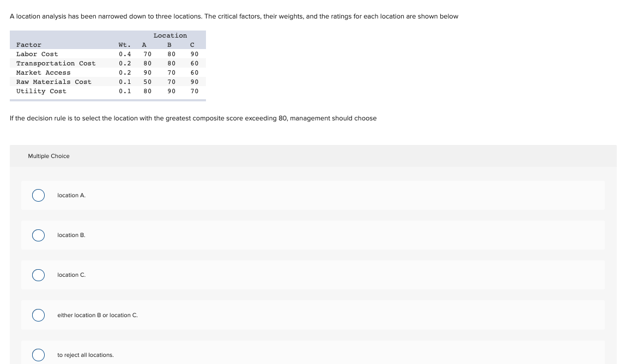The width and height of the screenshot is (625, 364).
Task: Click the decision rule sentence text
Action: (193, 118)
